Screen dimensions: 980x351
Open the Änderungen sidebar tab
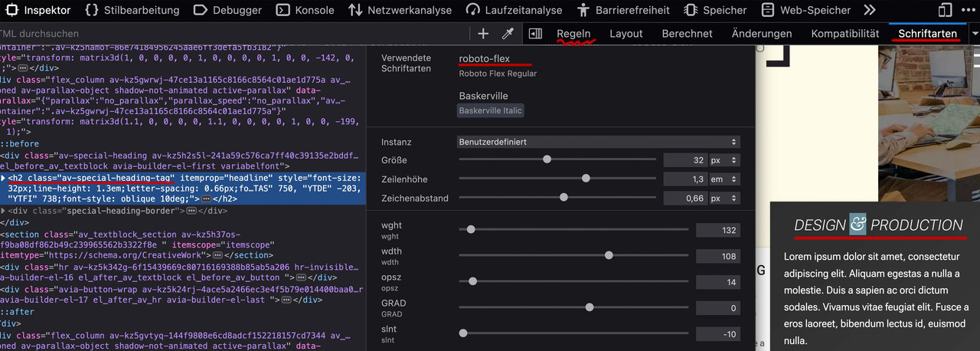pyautogui.click(x=762, y=34)
